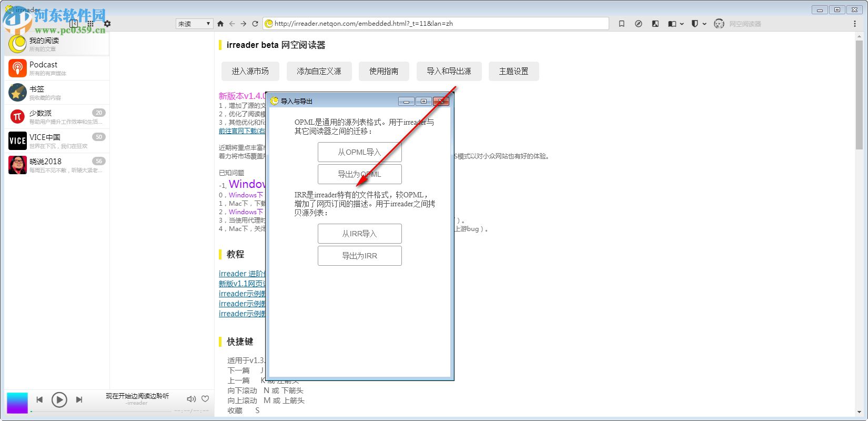Open the settings gear icon
868x421 pixels.
coord(107,24)
